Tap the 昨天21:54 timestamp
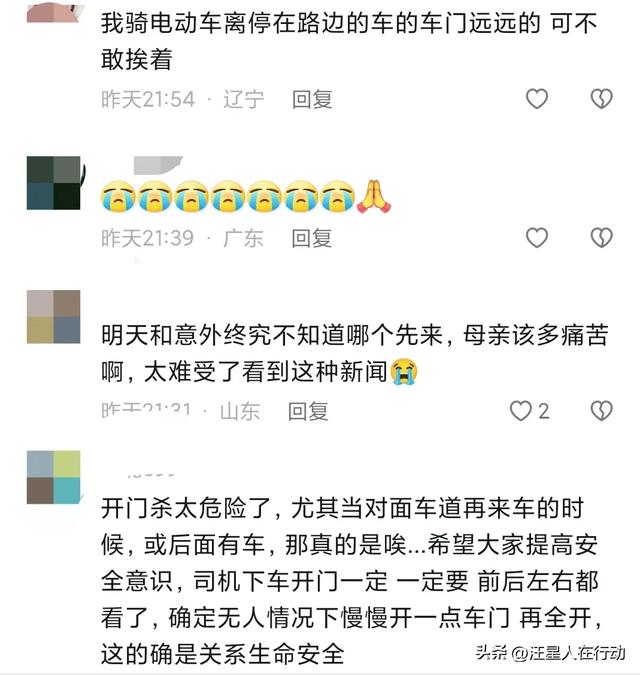This screenshot has height=675, width=640. tap(148, 99)
